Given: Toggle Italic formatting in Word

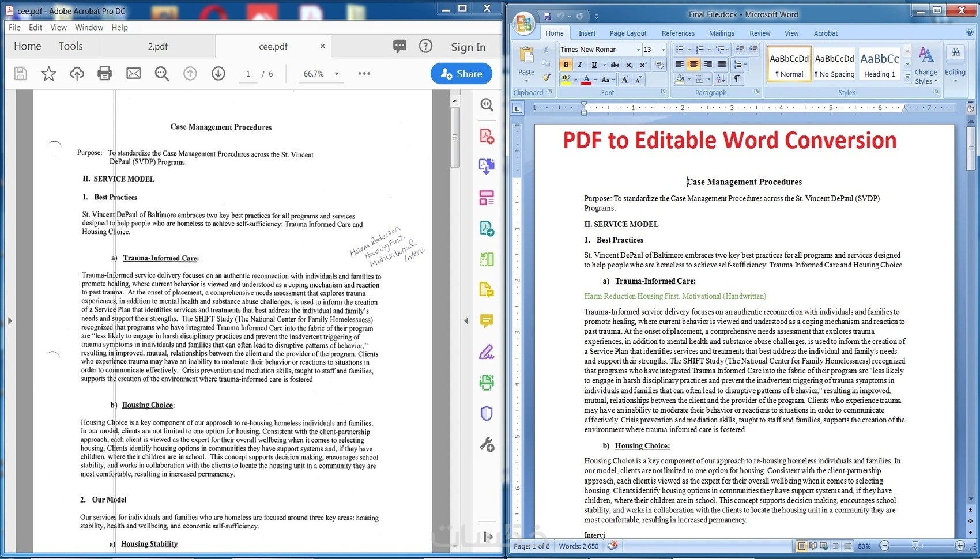Looking at the screenshot, I should [580, 65].
